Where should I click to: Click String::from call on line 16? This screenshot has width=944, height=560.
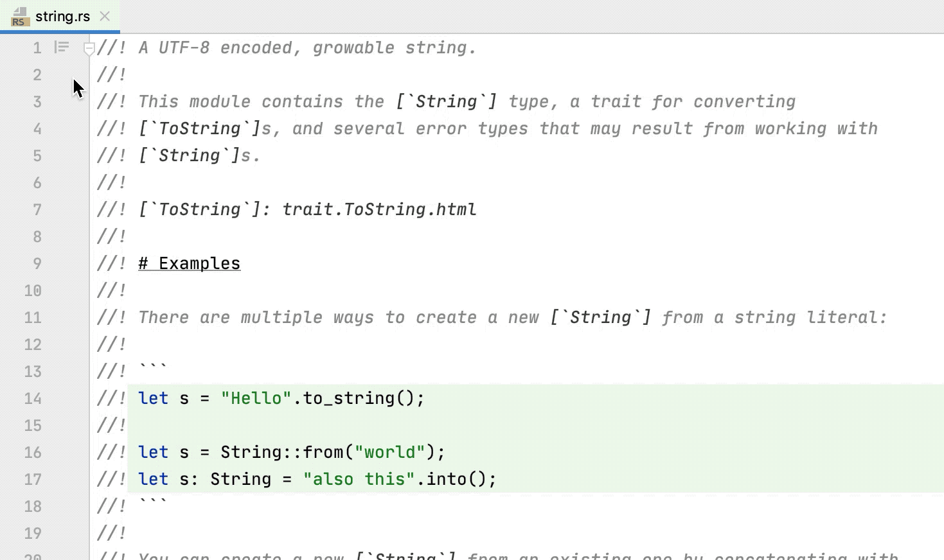(281, 452)
